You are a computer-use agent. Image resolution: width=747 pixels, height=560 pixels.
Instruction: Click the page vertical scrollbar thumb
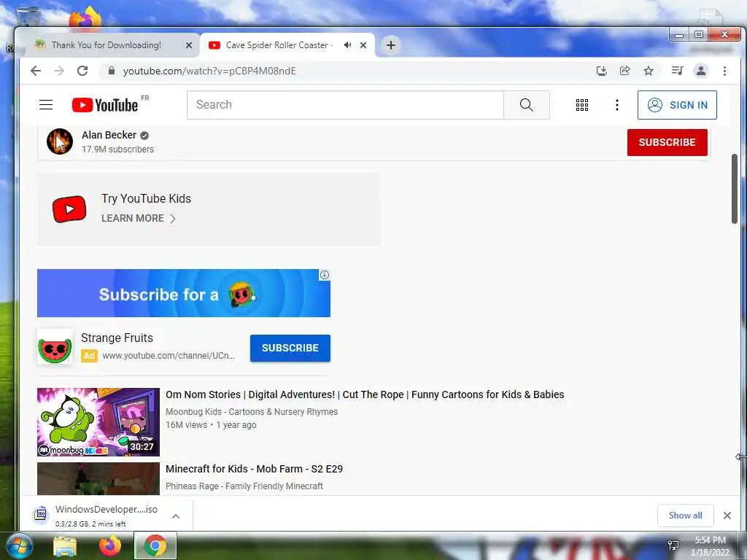(735, 188)
